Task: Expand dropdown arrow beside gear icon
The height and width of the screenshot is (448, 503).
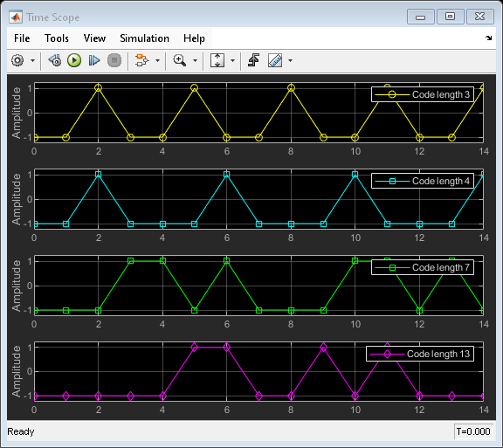Action: [x=32, y=60]
